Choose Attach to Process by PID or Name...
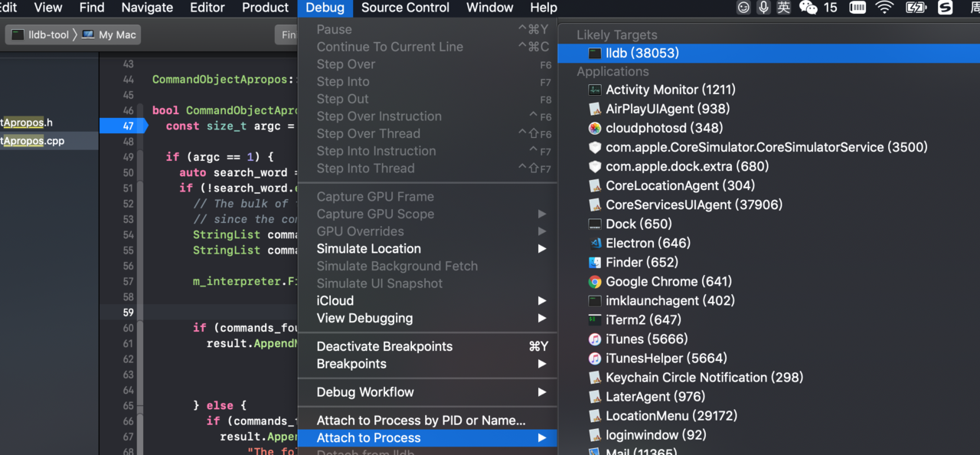This screenshot has width=980, height=455. click(427, 421)
